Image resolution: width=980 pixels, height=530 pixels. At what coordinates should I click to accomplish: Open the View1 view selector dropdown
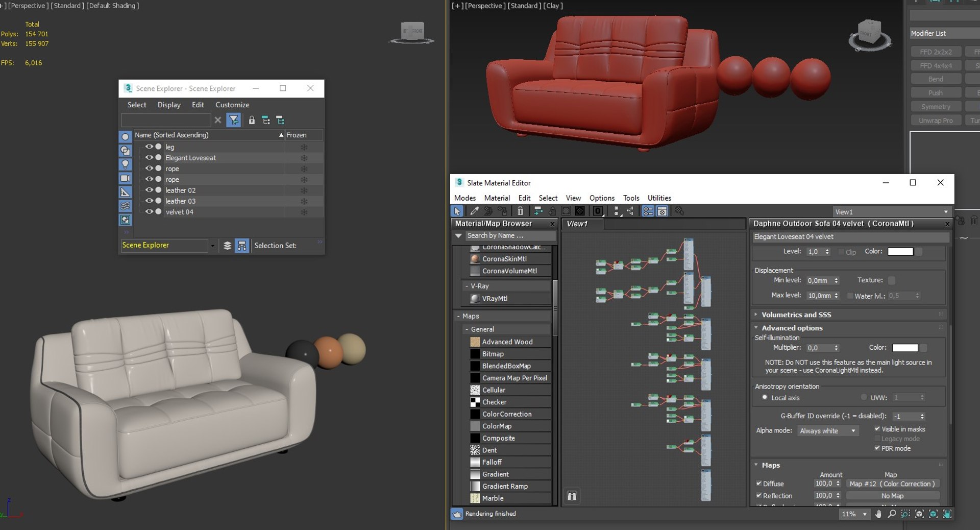[892, 212]
